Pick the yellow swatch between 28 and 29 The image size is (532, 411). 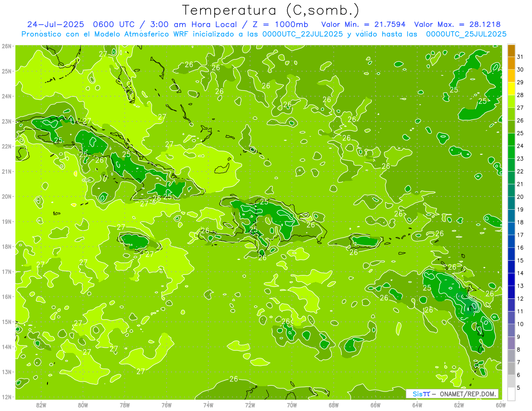coord(511,89)
